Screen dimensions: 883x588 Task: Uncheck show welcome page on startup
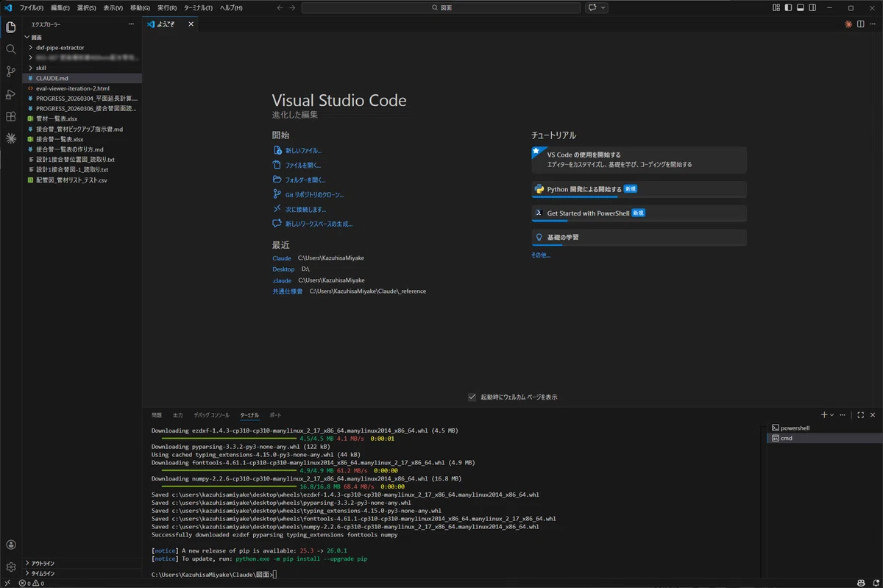click(x=472, y=397)
